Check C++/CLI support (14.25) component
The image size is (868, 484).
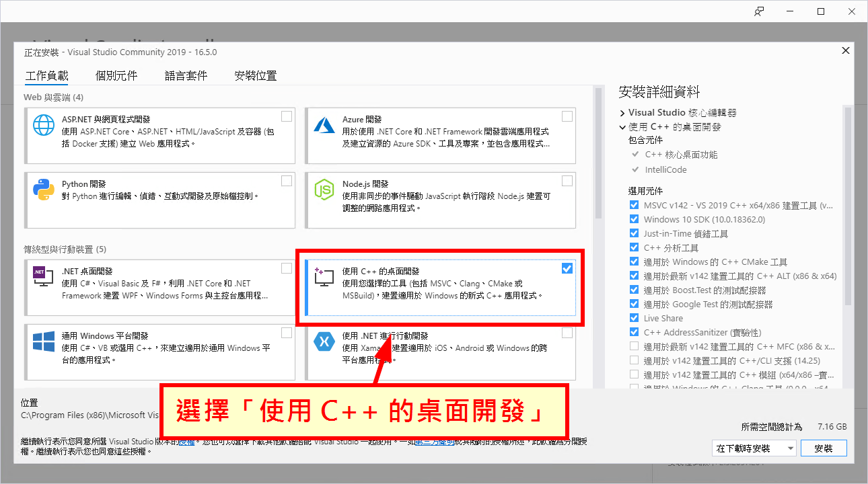pyautogui.click(x=634, y=360)
